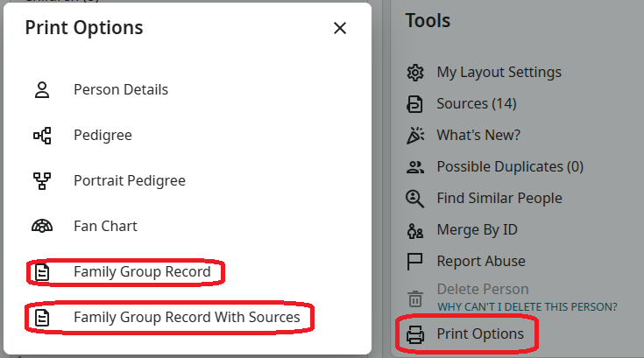Open Report Abuse in Tools
The width and height of the screenshot is (644, 358).
[481, 261]
